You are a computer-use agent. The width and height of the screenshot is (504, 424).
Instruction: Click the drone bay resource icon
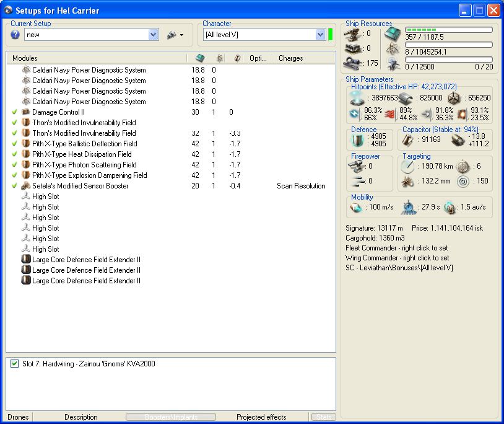click(x=393, y=64)
